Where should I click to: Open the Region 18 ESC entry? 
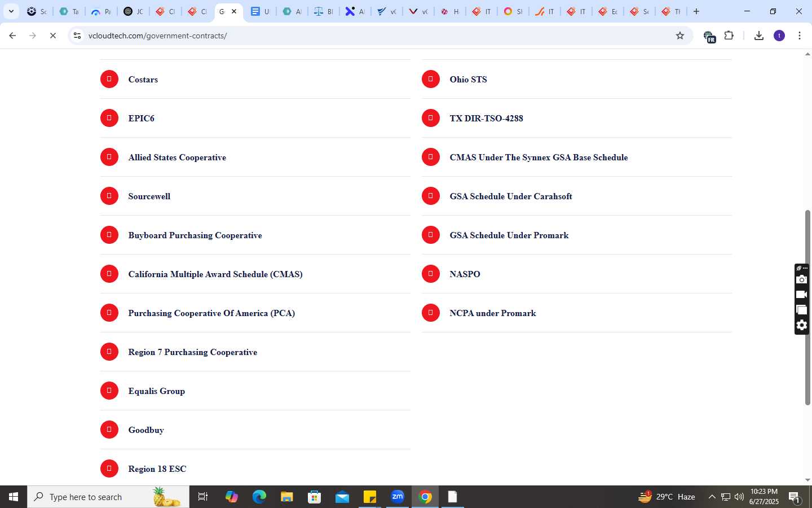(x=157, y=469)
